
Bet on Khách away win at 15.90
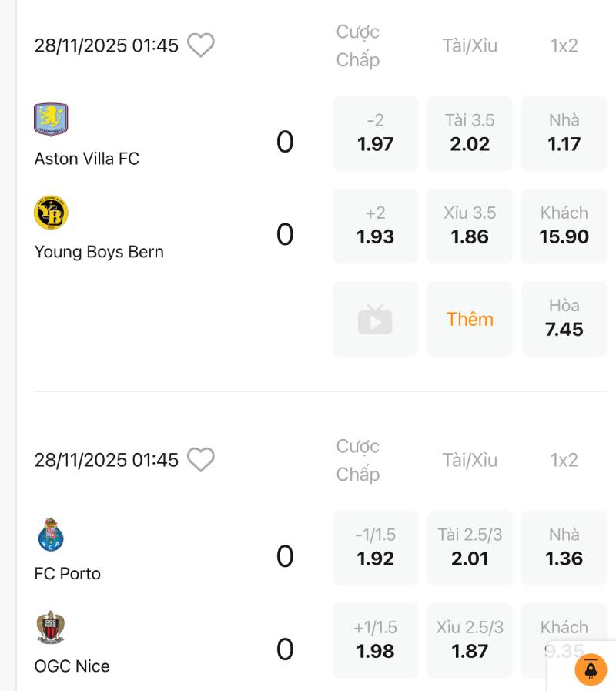564,226
